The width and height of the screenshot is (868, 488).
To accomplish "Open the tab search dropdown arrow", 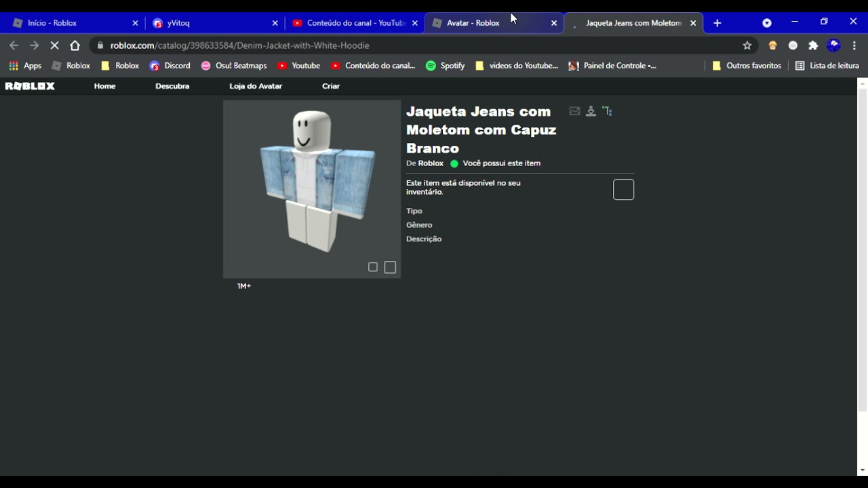I will pyautogui.click(x=767, y=23).
